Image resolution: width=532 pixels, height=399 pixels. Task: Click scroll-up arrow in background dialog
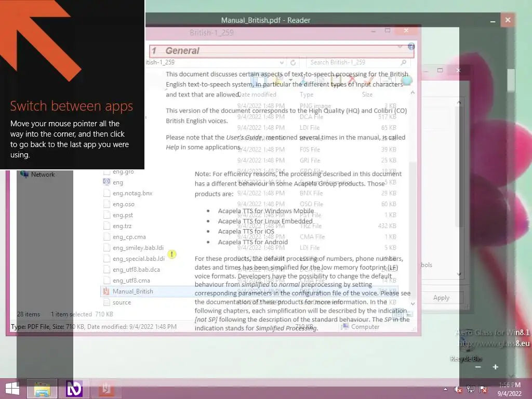tap(459, 102)
